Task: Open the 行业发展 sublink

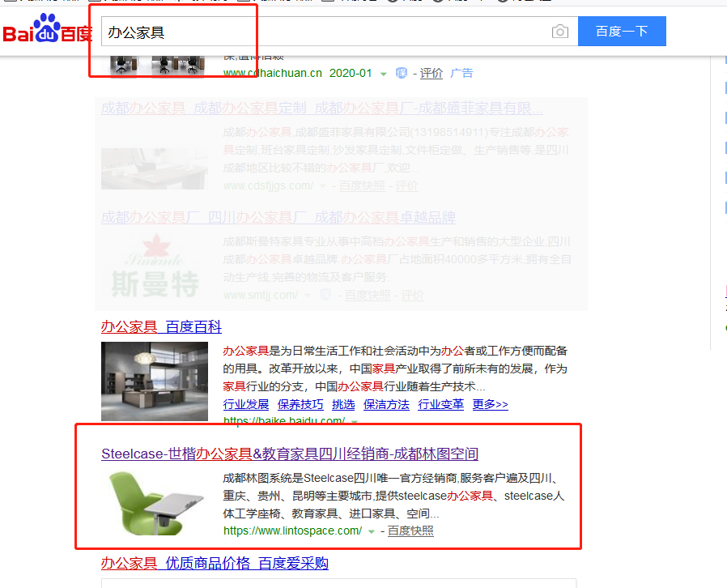Action: [245, 404]
